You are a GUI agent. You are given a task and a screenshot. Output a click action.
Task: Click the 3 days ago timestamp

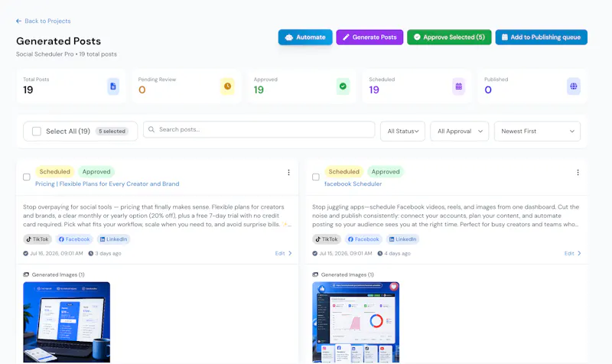(x=105, y=253)
